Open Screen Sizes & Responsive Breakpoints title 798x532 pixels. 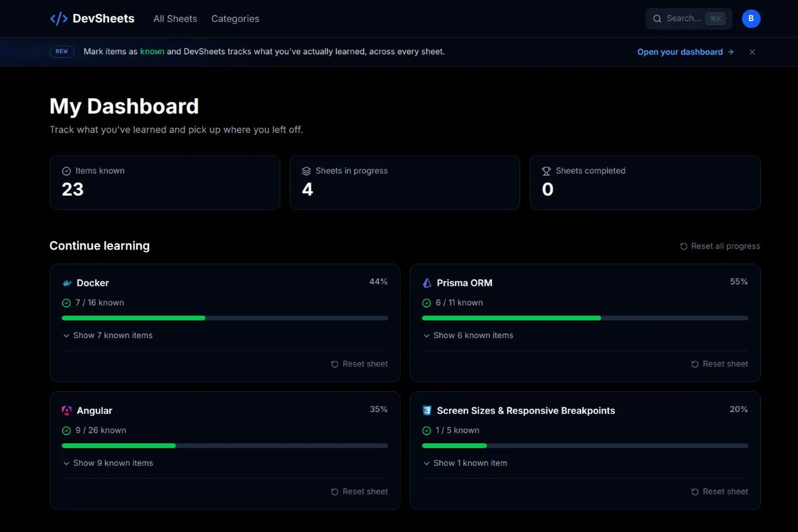point(526,411)
